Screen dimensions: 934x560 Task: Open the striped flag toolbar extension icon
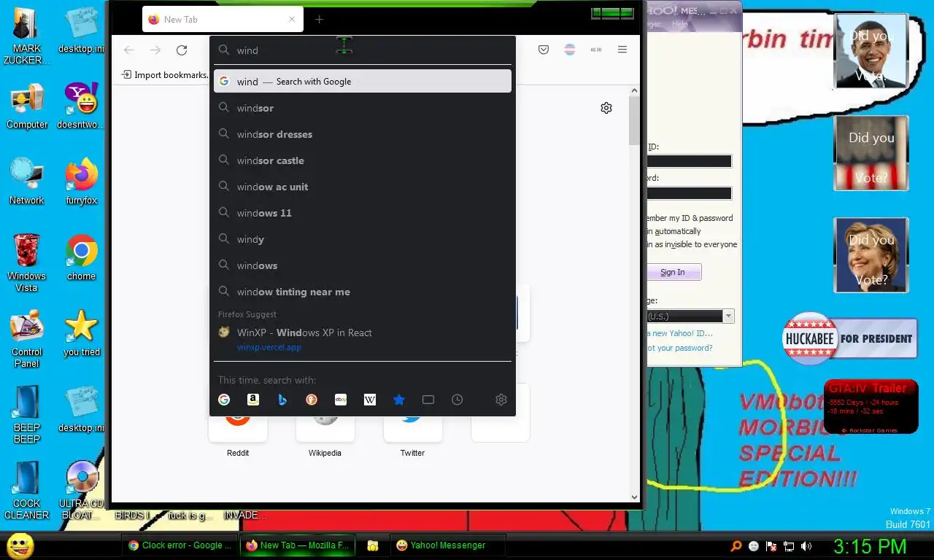pos(570,50)
